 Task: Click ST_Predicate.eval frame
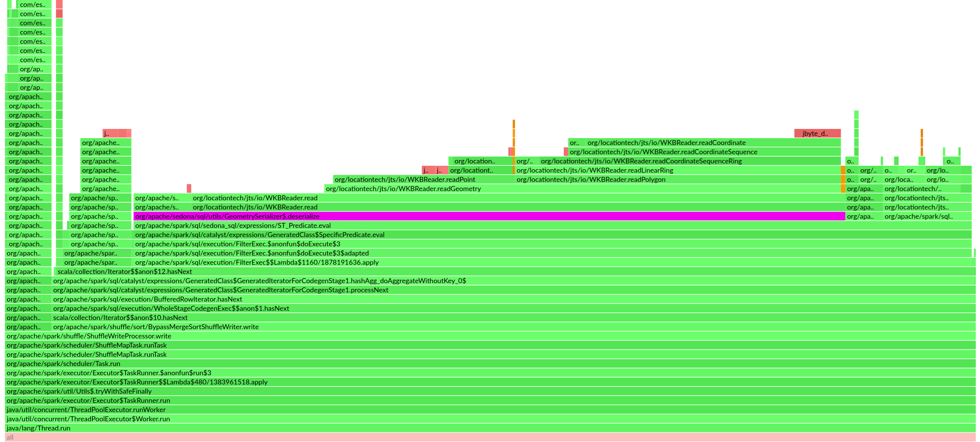pyautogui.click(x=553, y=226)
